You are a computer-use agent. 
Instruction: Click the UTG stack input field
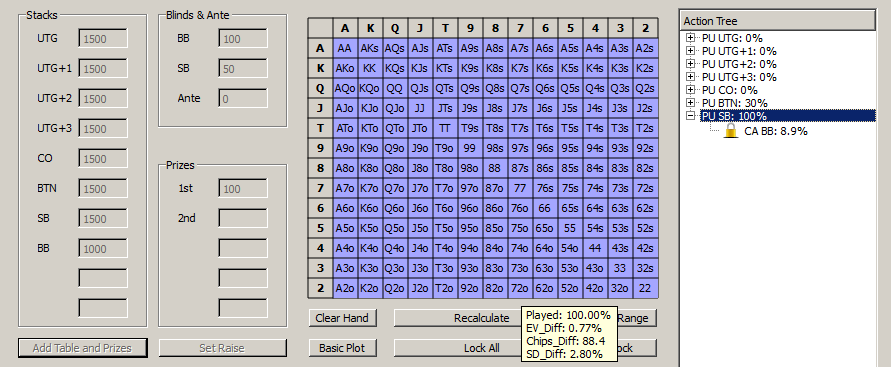(103, 39)
